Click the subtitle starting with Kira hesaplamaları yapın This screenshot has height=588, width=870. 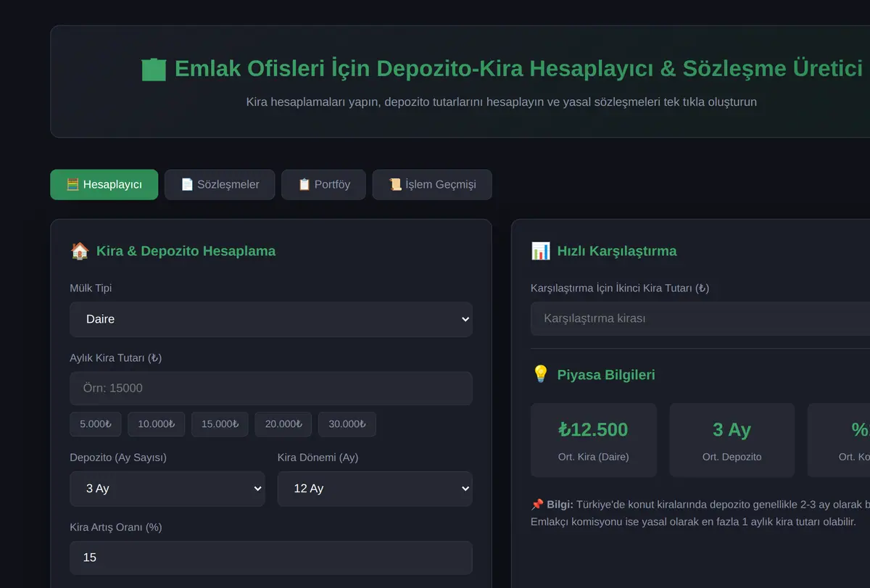tap(502, 102)
